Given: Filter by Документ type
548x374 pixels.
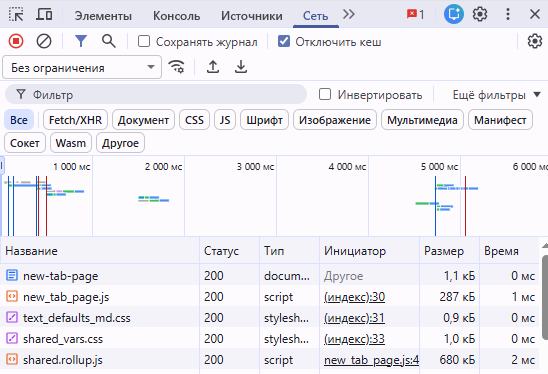Looking at the screenshot, I should [x=143, y=120].
